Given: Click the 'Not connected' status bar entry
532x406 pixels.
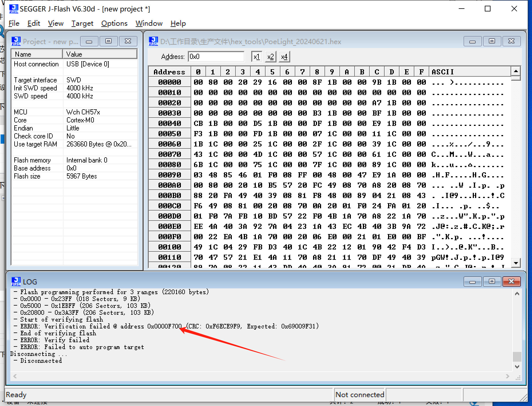Looking at the screenshot, I should tap(360, 395).
